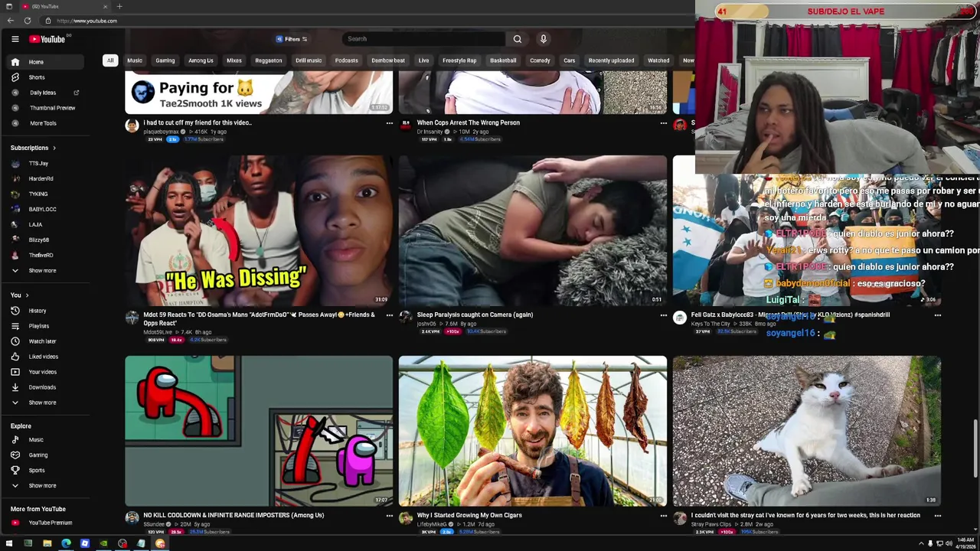Open the 'i had to cut off my friend' title
The image size is (980, 551).
tap(198, 122)
